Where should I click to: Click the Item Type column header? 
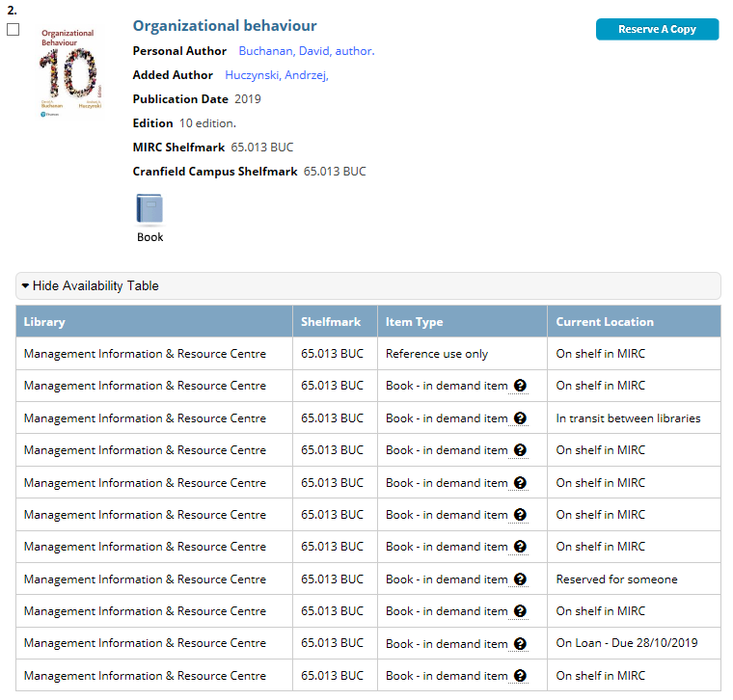(415, 322)
